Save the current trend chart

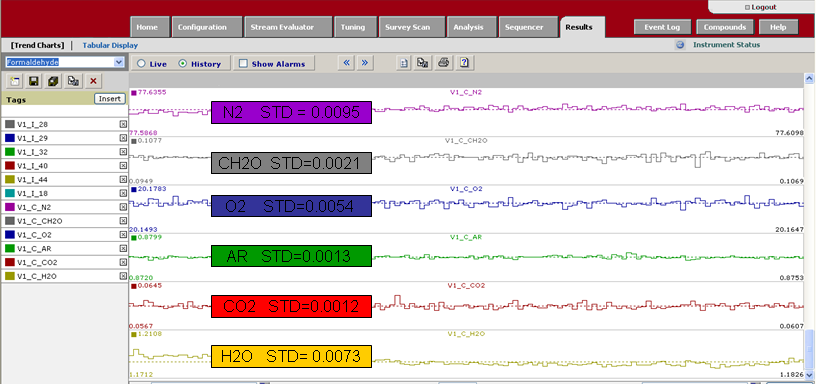click(34, 81)
